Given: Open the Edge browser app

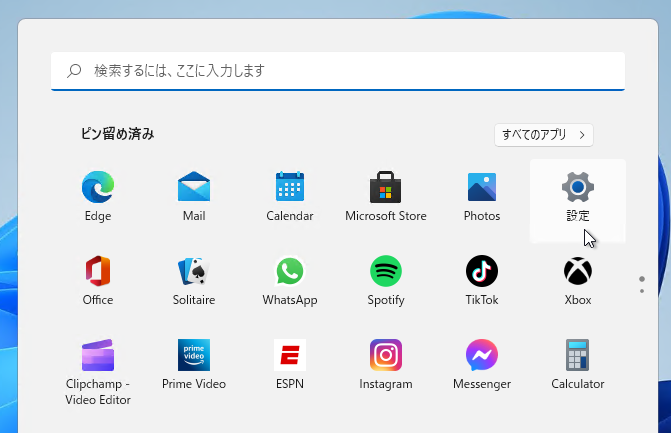Looking at the screenshot, I should coord(98,196).
